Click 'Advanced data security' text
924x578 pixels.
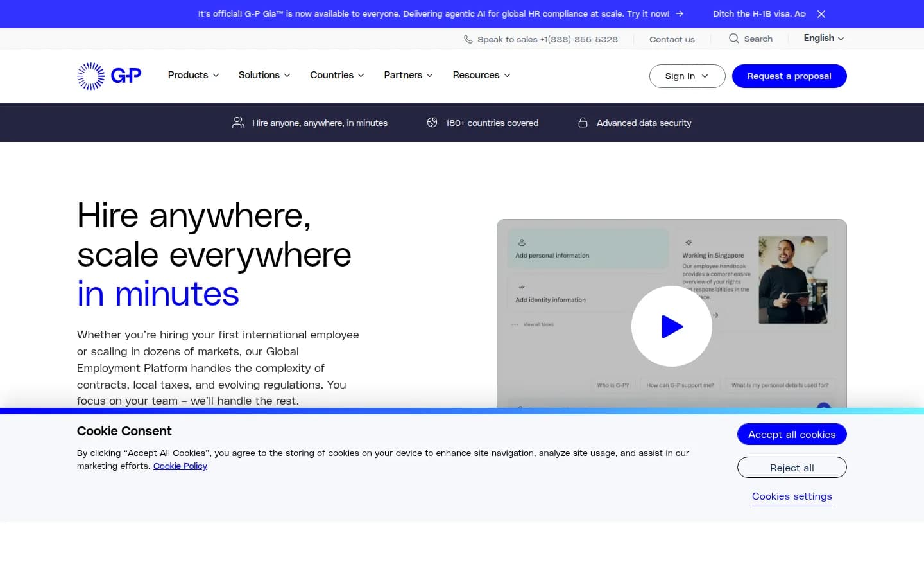click(x=644, y=123)
